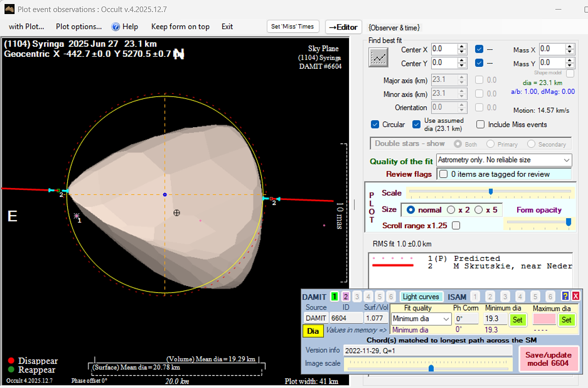Screen dimensions: 588x388
Task: Expand the Fit quality Minimum dia dropdown
Action: click(x=446, y=319)
